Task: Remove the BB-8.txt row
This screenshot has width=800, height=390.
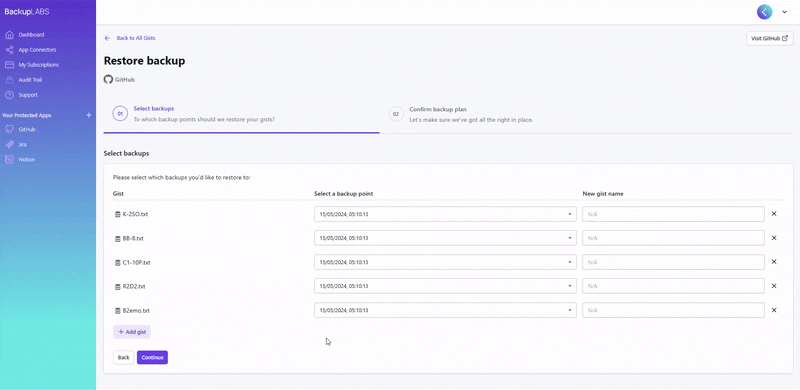Action: (x=774, y=238)
